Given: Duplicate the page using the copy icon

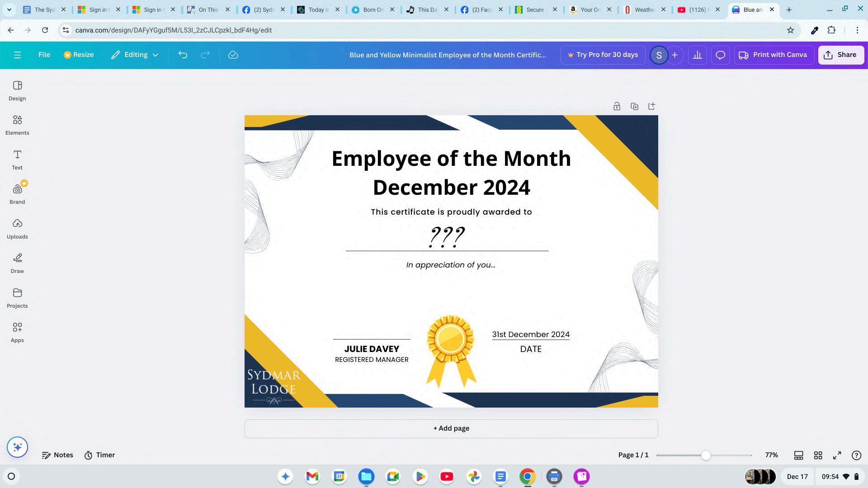Looking at the screenshot, I should point(634,106).
